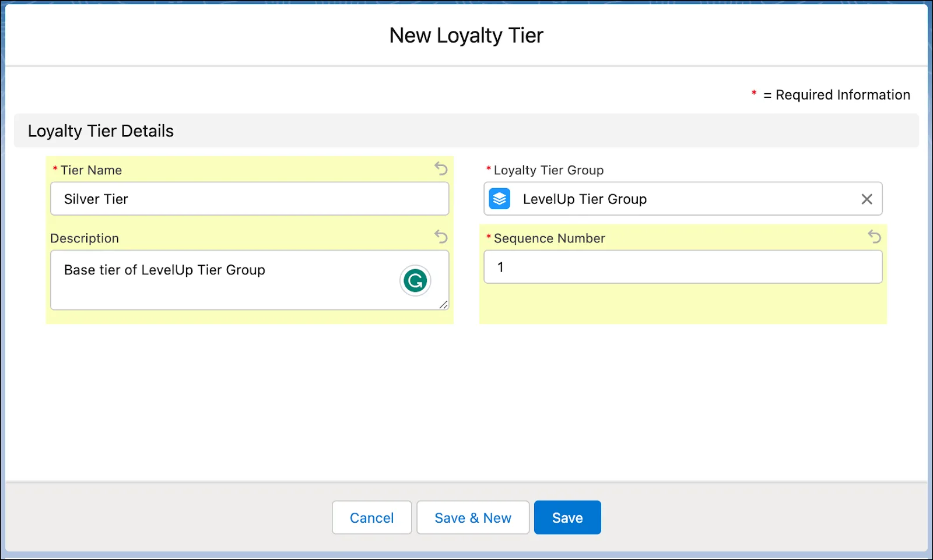The height and width of the screenshot is (560, 933).
Task: Remove LevelUp Tier Group with the X icon
Action: coord(867,199)
